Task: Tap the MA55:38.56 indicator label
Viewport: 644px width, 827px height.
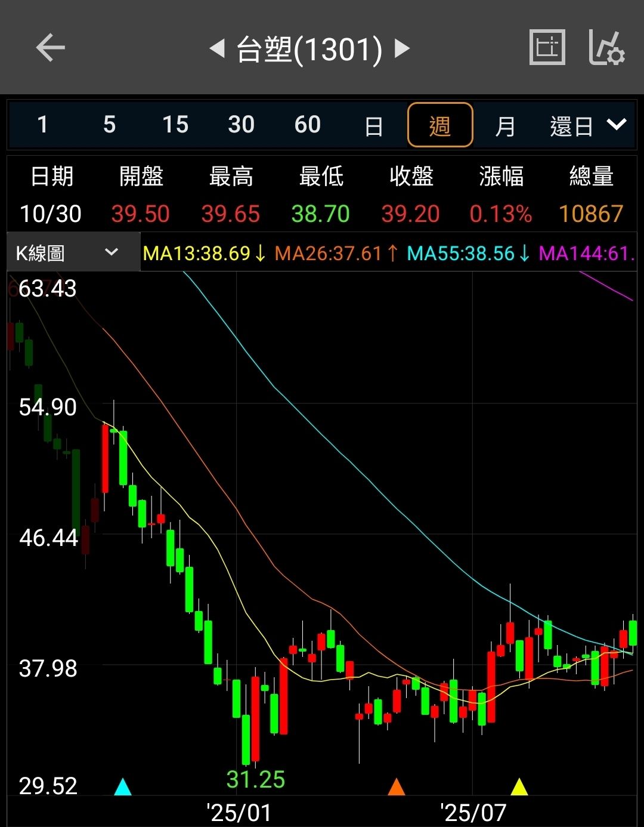Action: point(469,253)
